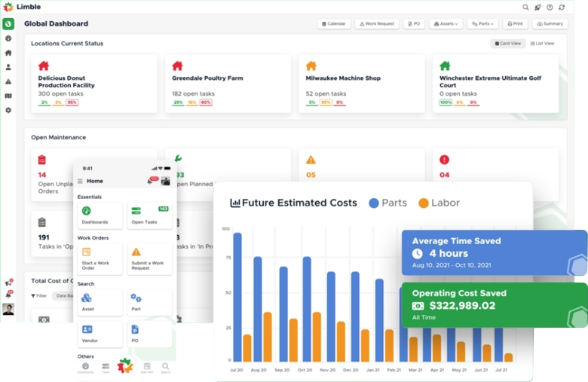Open Winchester Extreme Ultimate Golf Court card

click(496, 83)
